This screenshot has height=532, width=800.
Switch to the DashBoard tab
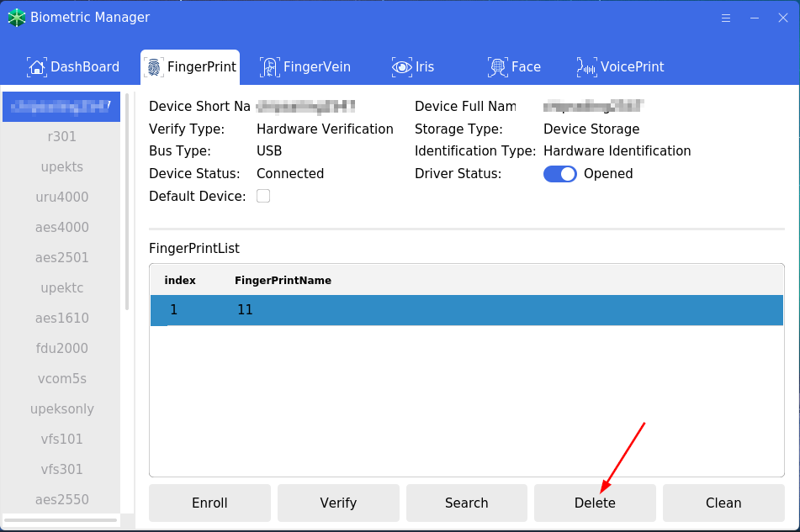coord(73,66)
